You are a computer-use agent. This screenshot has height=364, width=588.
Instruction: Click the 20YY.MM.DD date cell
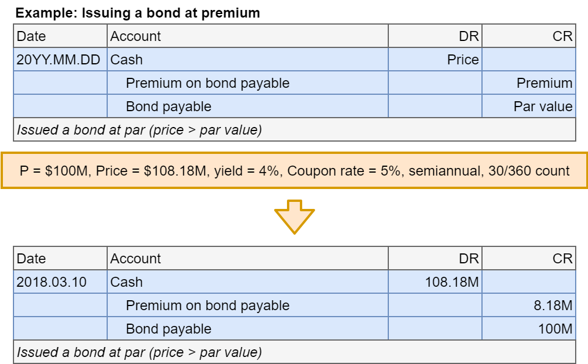(59, 60)
